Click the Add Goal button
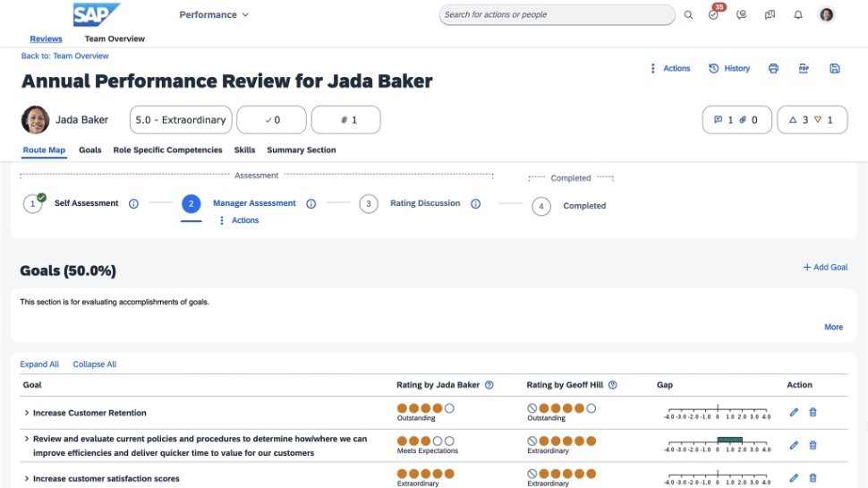The height and width of the screenshot is (488, 868). (824, 268)
